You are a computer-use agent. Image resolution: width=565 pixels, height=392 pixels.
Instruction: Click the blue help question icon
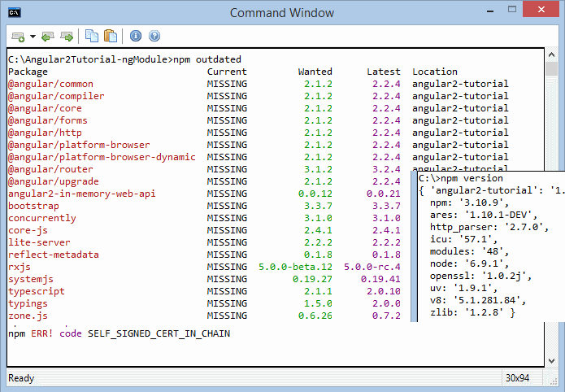(154, 36)
